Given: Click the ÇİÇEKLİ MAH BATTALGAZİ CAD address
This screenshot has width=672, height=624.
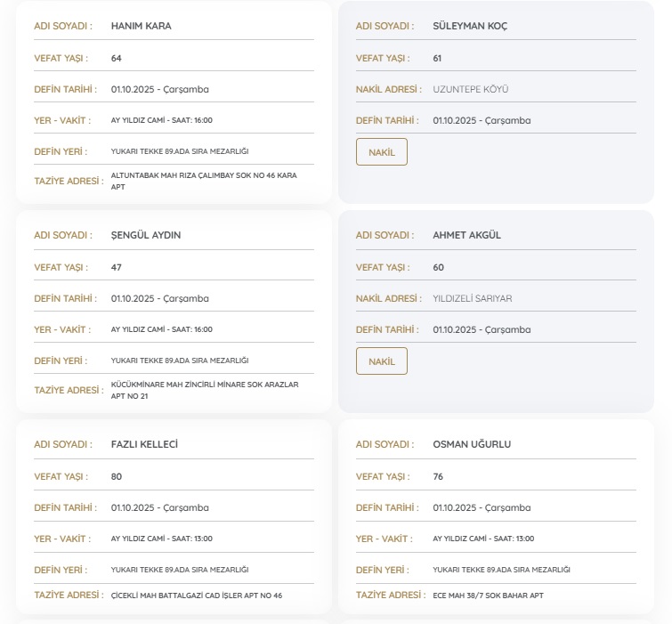Looking at the screenshot, I should click(196, 595).
